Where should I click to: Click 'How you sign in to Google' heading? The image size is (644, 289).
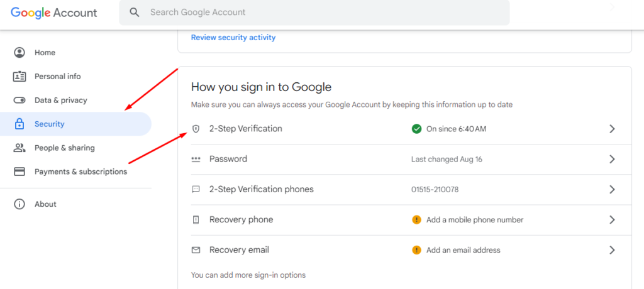coord(261,87)
